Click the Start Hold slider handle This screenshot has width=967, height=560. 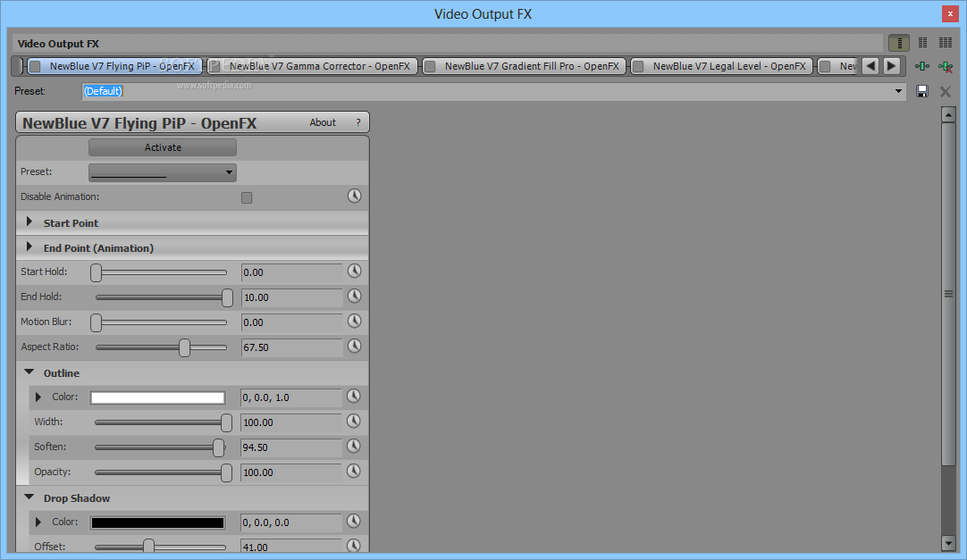click(97, 272)
